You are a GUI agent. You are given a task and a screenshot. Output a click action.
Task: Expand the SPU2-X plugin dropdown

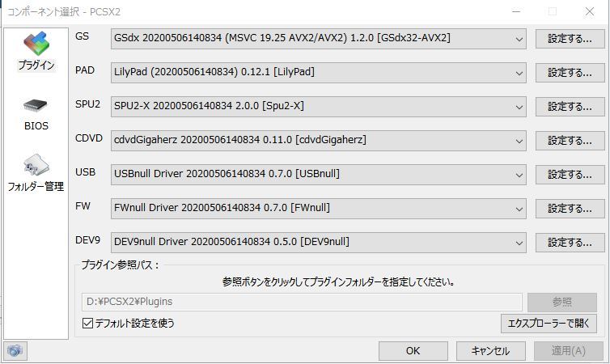[x=318, y=107]
